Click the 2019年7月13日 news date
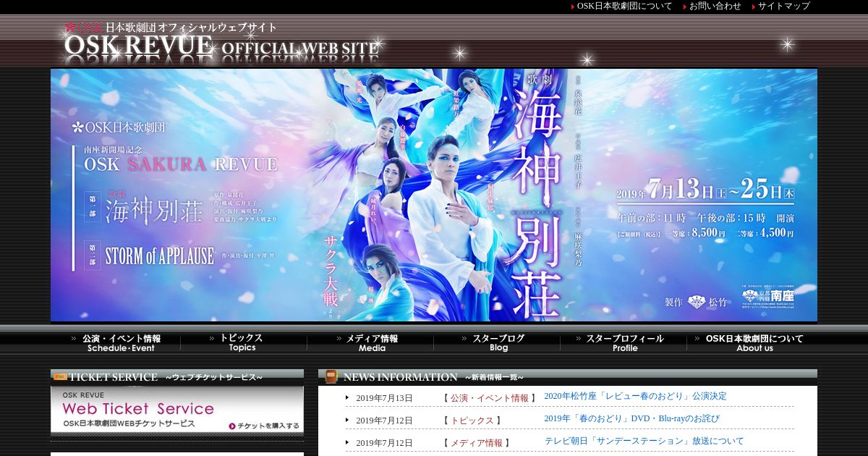Viewport: 868px width, 456px height. [x=384, y=398]
